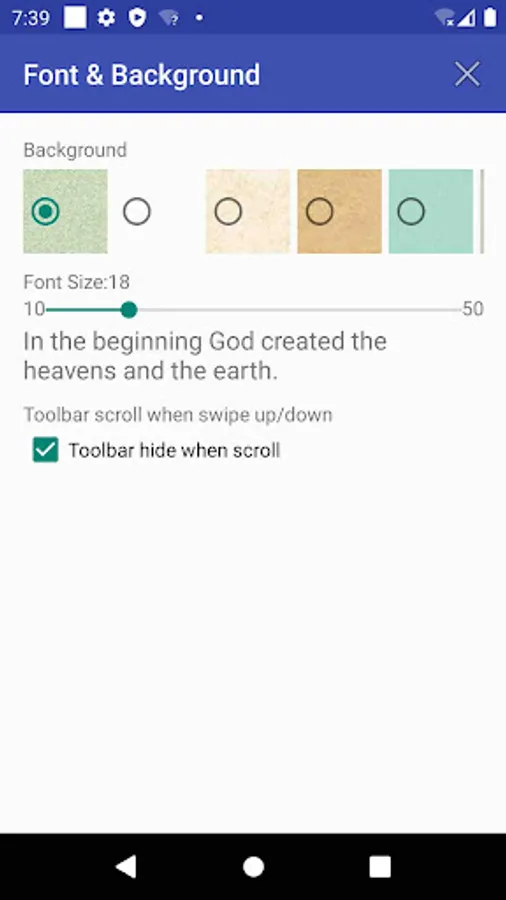Viewport: 506px width, 900px height.
Task: Select the mint teal background radio
Action: (x=411, y=212)
